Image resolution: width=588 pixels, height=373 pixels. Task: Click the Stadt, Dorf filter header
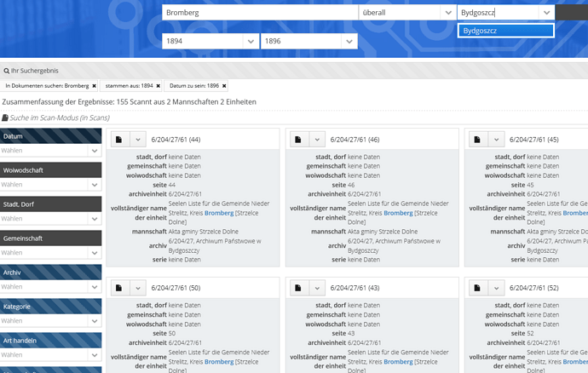(x=50, y=204)
